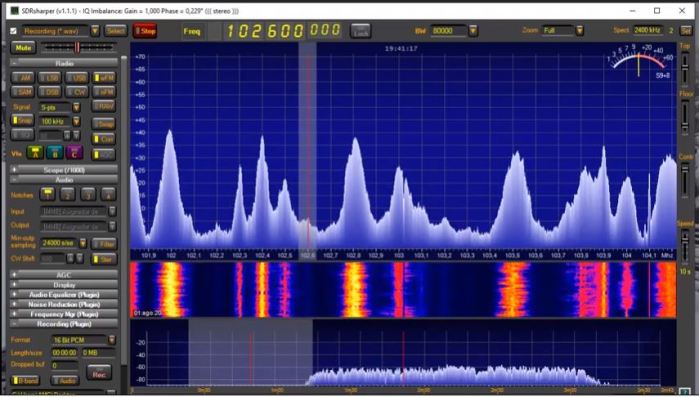
Task: Select LSB demodulation mode
Action: pyautogui.click(x=50, y=78)
